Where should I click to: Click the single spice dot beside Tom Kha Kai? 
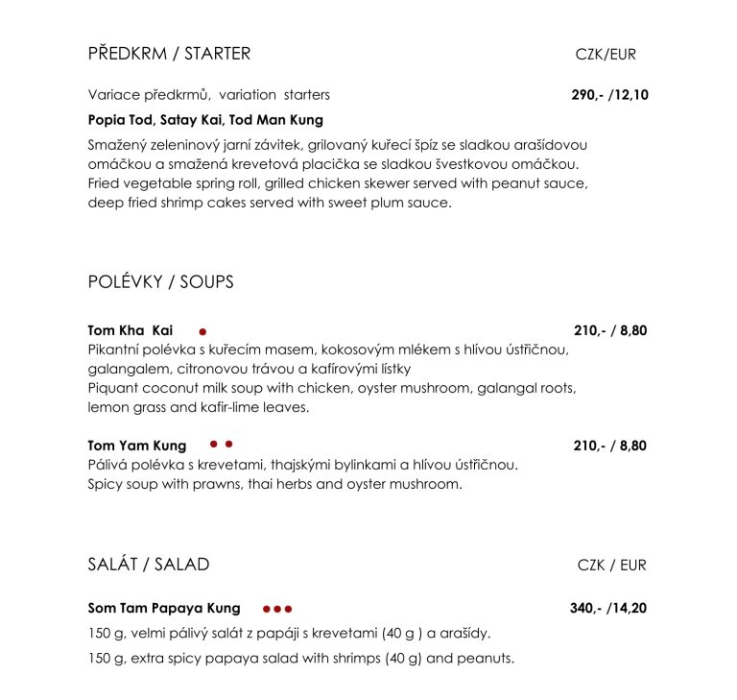(202, 331)
